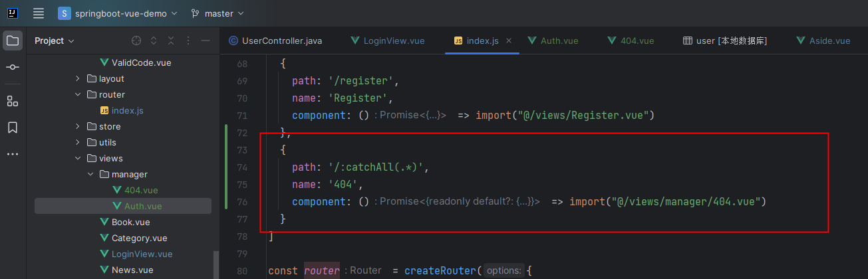
Task: Open the Structure tool window
Action: 13,101
